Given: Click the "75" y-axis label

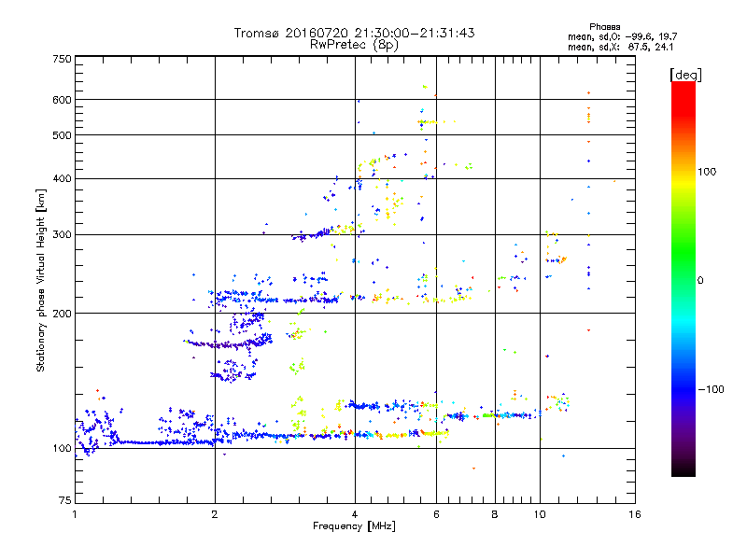Looking at the screenshot, I should coord(65,500).
